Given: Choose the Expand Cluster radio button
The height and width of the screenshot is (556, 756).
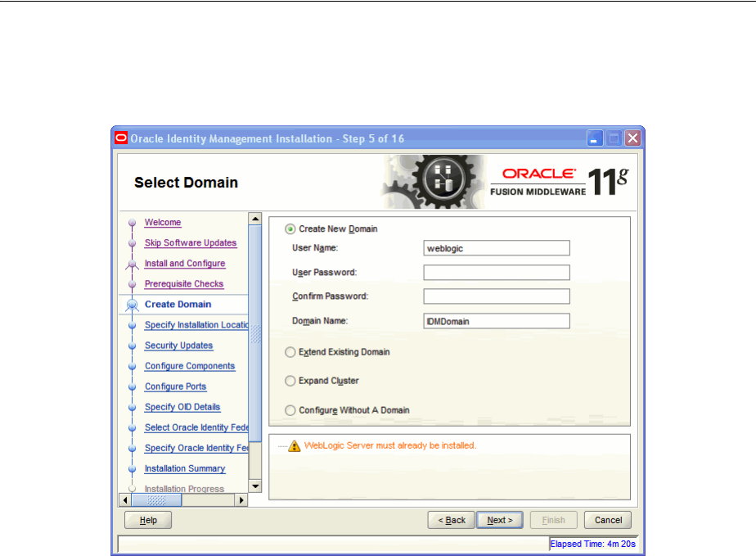Looking at the screenshot, I should (x=290, y=381).
